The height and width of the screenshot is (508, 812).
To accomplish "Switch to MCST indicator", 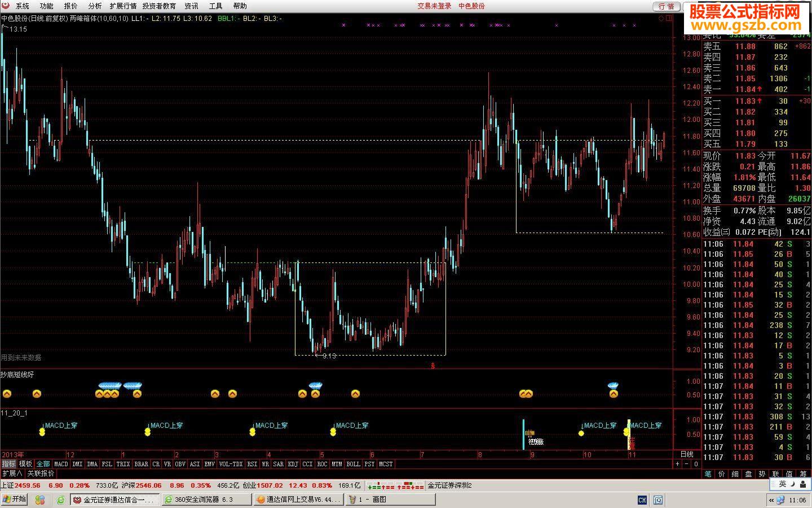I will 386,464.
